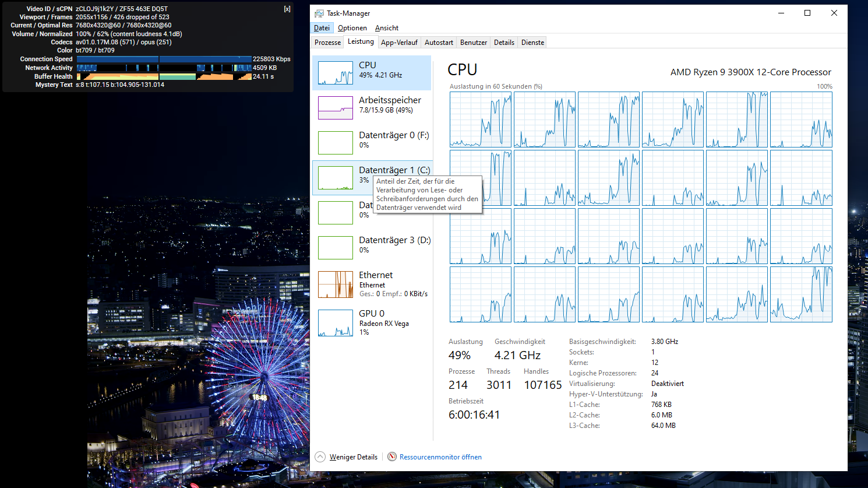This screenshot has width=868, height=488.
Task: Click the Buffer Health bar in stats overlay
Action: pos(164,76)
